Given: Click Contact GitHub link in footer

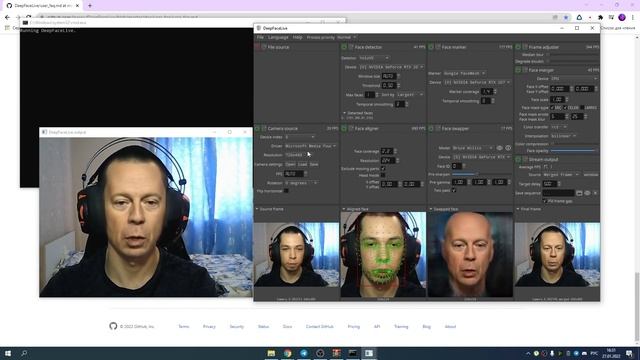Looking at the screenshot, I should pyautogui.click(x=320, y=327).
